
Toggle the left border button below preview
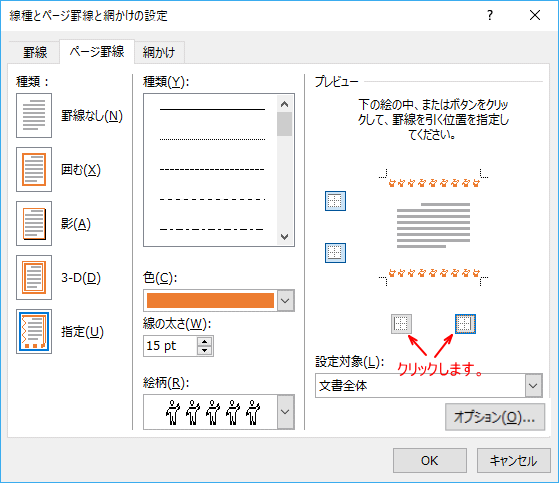coord(401,324)
